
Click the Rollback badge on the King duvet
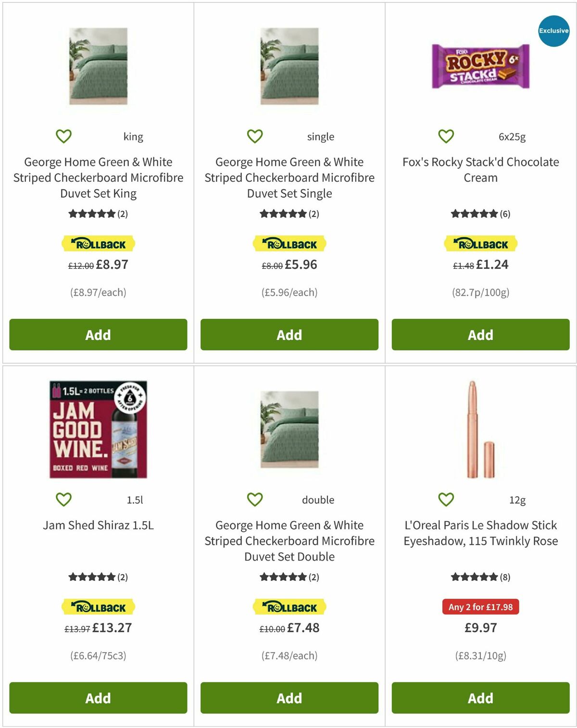(98, 244)
